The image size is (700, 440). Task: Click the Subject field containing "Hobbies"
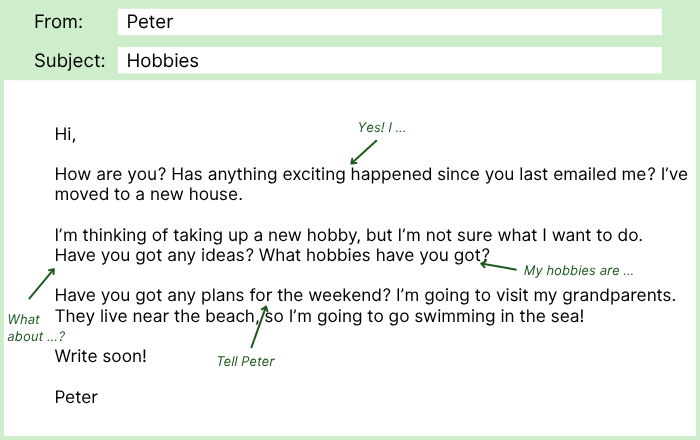coord(389,60)
